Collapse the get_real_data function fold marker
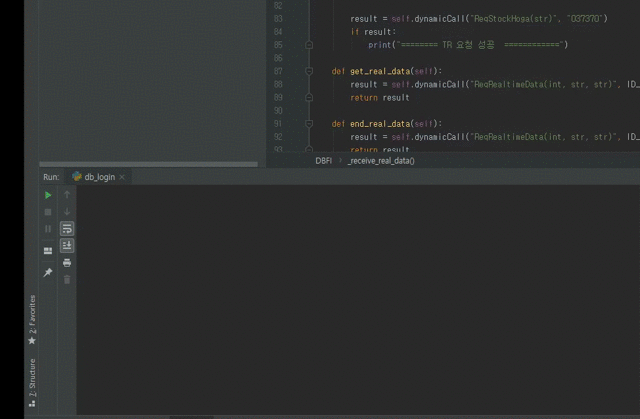640x419 pixels. click(x=309, y=71)
